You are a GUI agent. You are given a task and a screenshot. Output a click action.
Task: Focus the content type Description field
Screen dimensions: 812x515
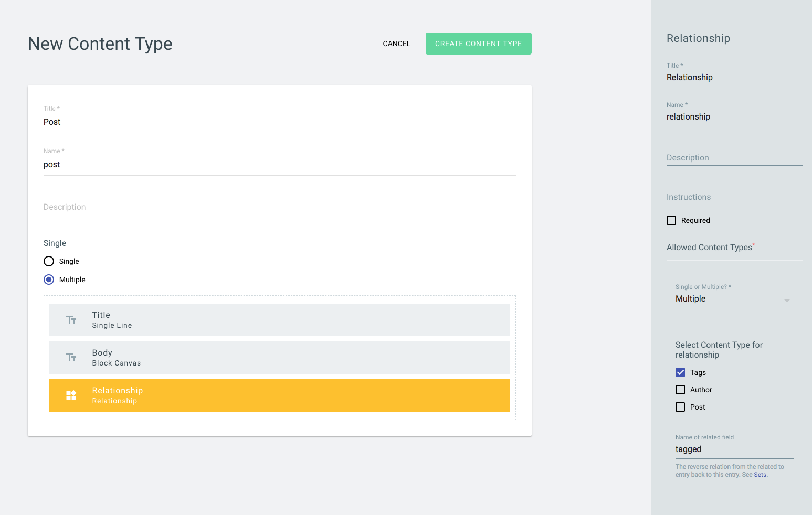280,207
